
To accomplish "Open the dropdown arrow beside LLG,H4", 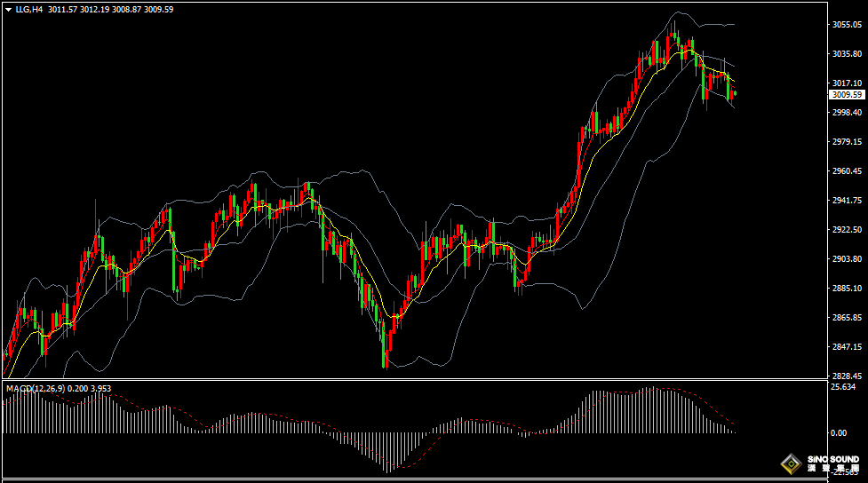I will pos(7,9).
